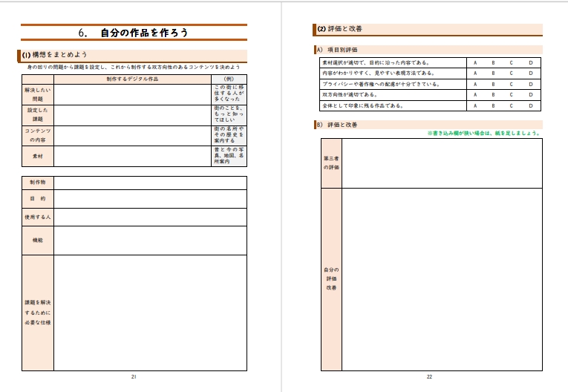568x392 pixels.
Task: Select rating B for 内容がわかりやすく row
Action: click(x=493, y=73)
